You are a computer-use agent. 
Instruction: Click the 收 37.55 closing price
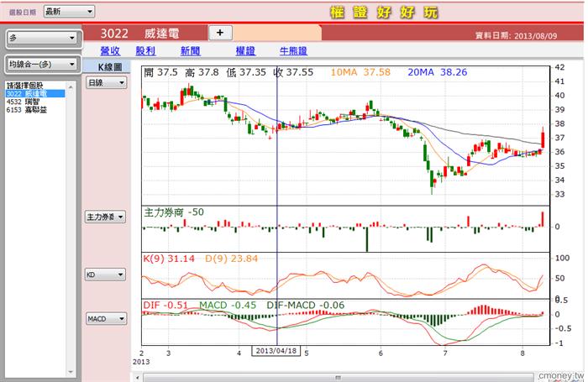pyautogui.click(x=294, y=72)
